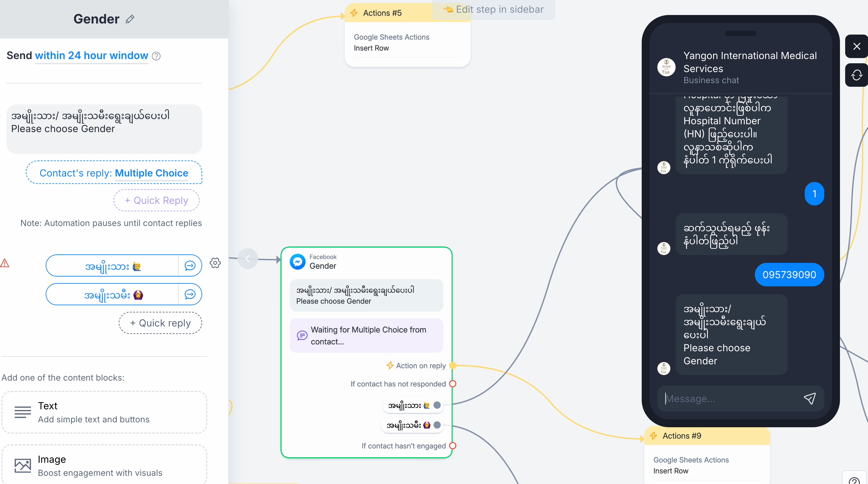The width and height of the screenshot is (868, 484).
Task: Click the Text block lines icon
Action: point(22,412)
